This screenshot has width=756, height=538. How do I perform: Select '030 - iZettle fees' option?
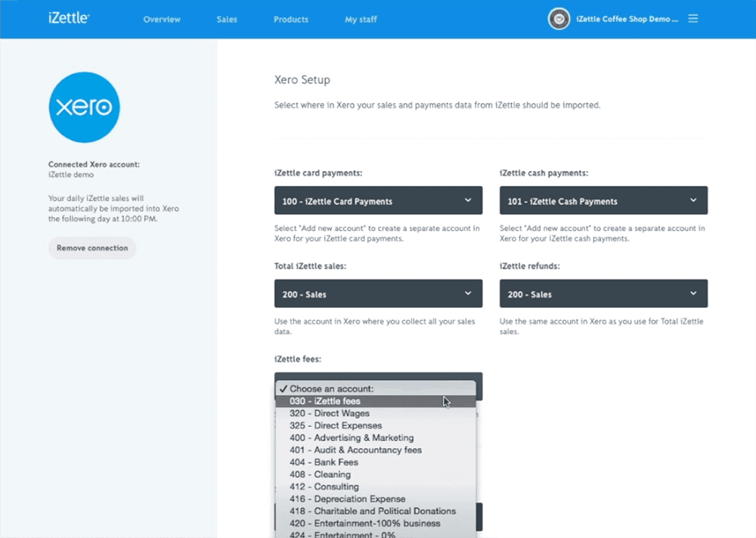(376, 402)
